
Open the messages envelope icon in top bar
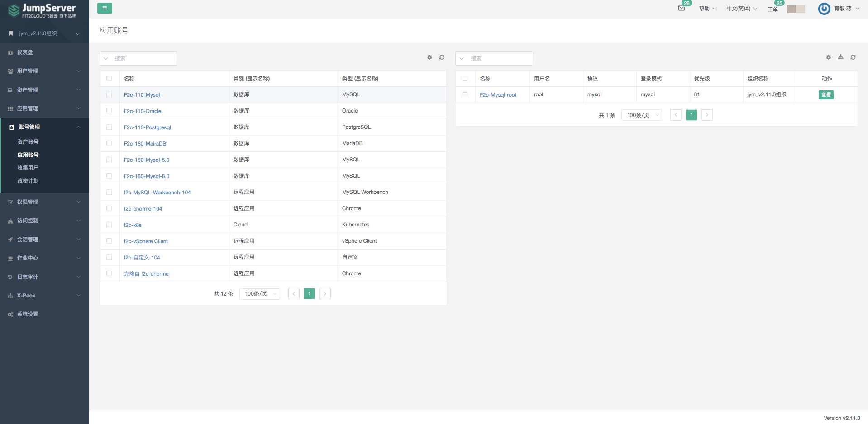[682, 9]
